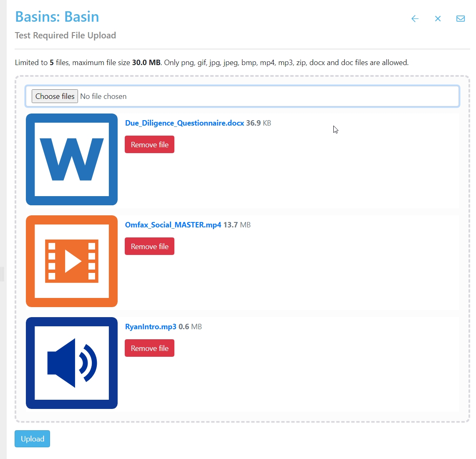476x459 pixels.
Task: Click the 'Basins: Basin' heading
Action: point(57,17)
